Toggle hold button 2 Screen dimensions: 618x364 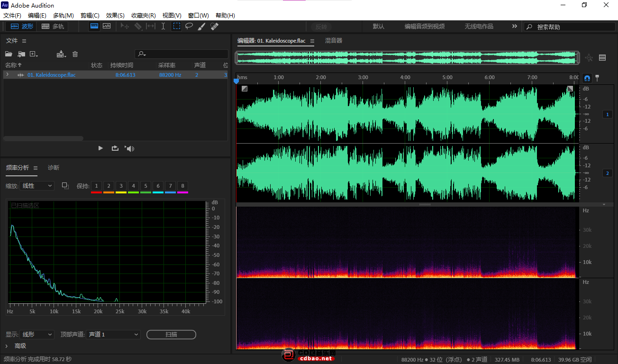pos(109,186)
